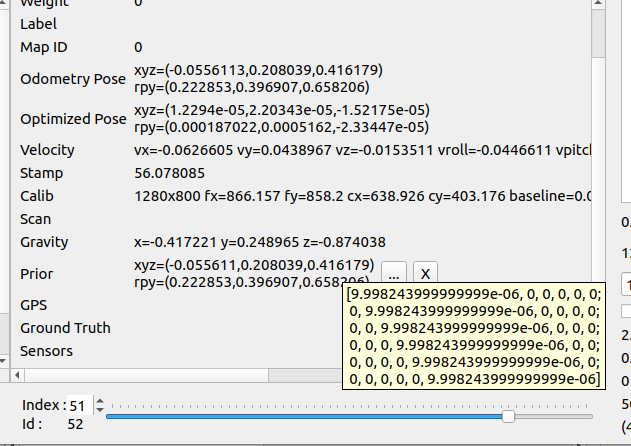Increment the Index spin box up arrow
The width and height of the screenshot is (631, 446).
98,401
